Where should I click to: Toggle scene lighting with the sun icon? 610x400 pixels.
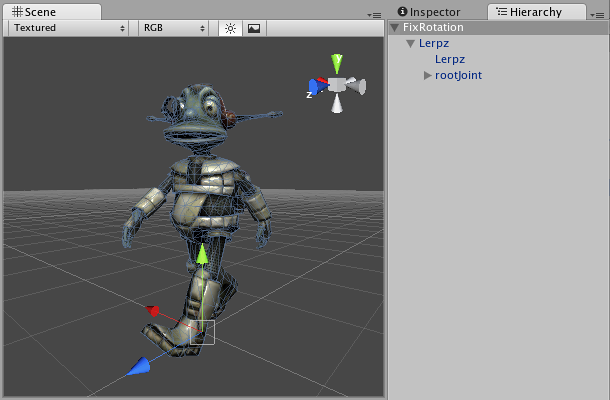(230, 28)
